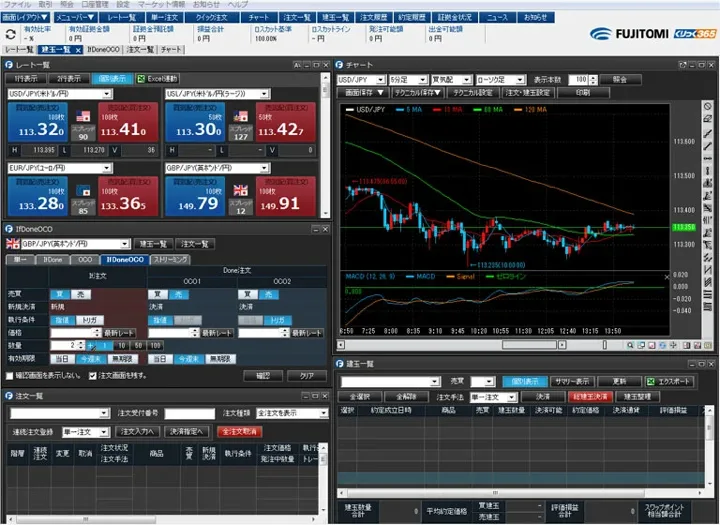720x525 pixels.
Task: Set Done注文 expiry to 無期限
Action: pyautogui.click(x=220, y=359)
